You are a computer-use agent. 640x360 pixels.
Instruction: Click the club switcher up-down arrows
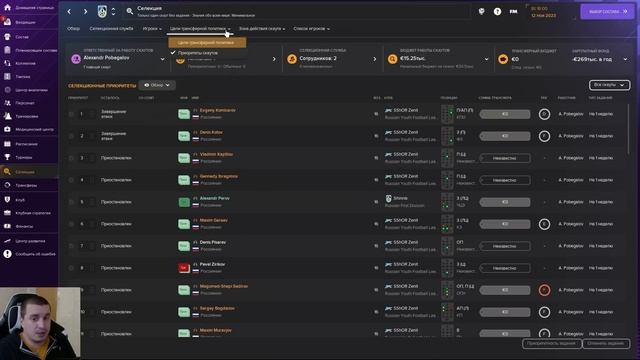click(x=113, y=11)
